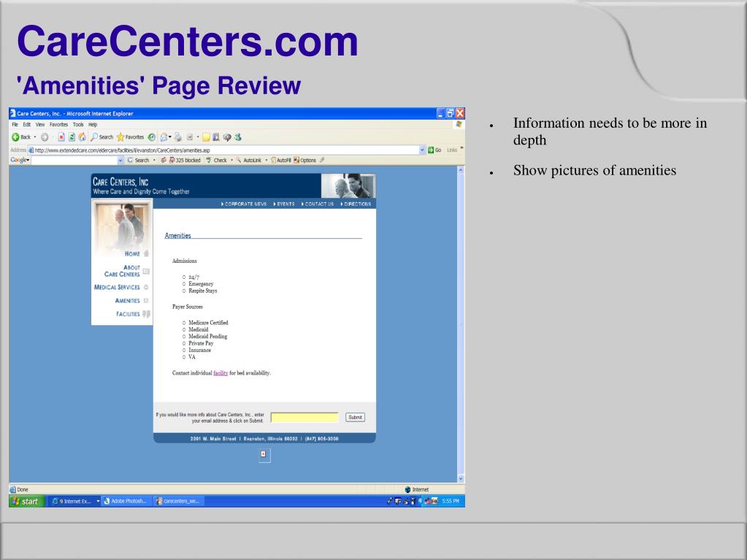Click the Messenger icon at toolbar end
The height and width of the screenshot is (560, 747).
tap(238, 137)
